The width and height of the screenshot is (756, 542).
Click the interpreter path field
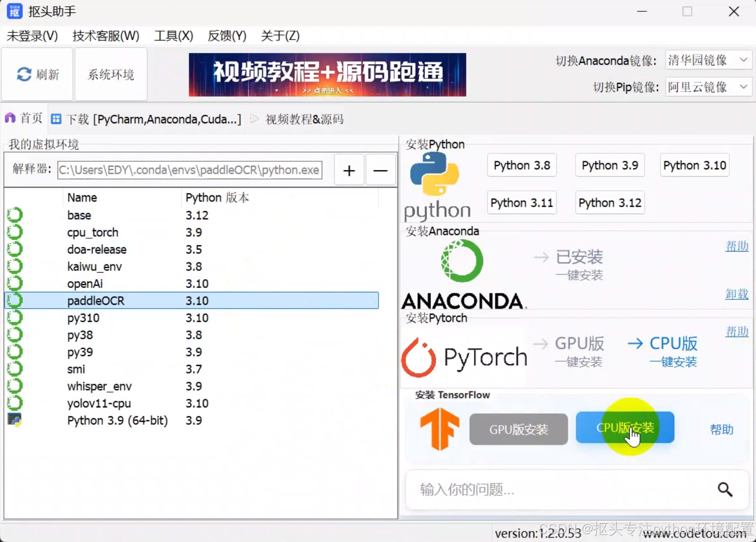click(190, 170)
